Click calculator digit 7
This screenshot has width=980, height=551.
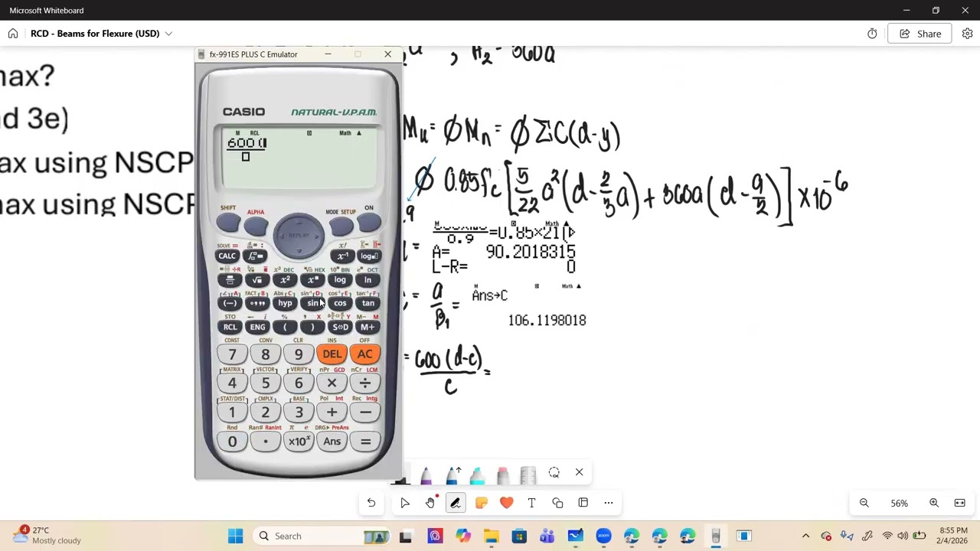click(232, 354)
